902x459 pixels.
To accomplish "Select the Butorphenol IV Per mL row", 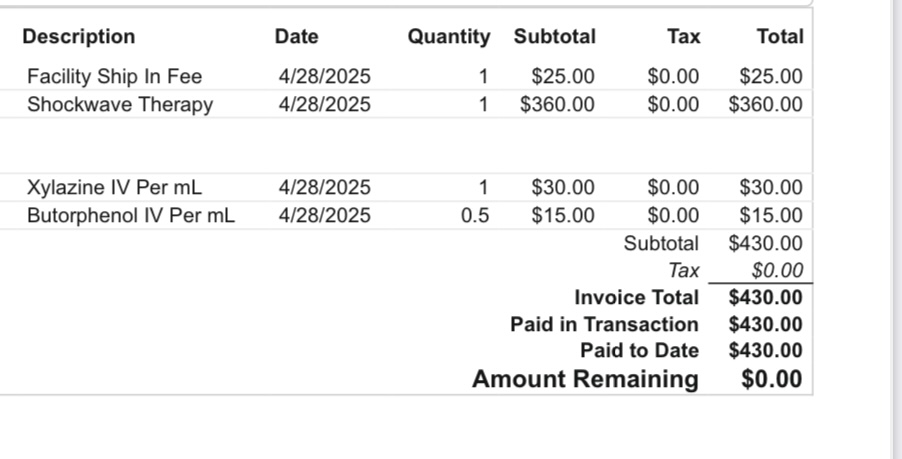I will (x=406, y=216).
